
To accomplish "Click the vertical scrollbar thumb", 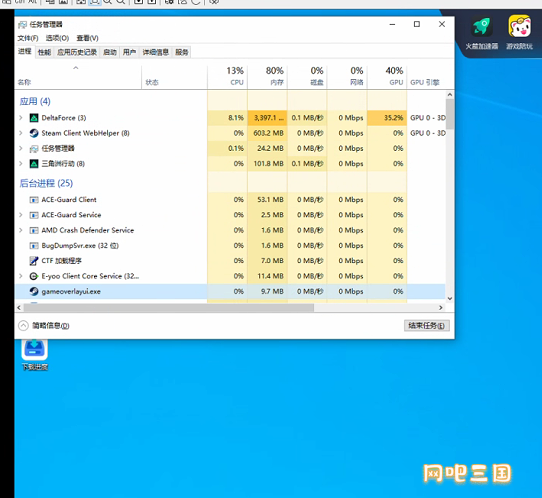I will (x=450, y=114).
